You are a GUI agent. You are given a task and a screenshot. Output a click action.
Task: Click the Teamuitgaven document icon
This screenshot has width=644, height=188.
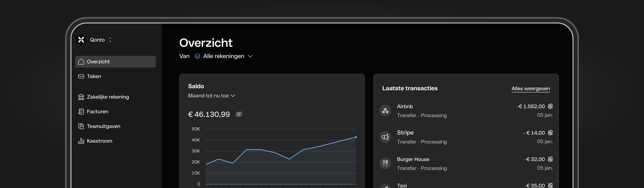coord(81,126)
